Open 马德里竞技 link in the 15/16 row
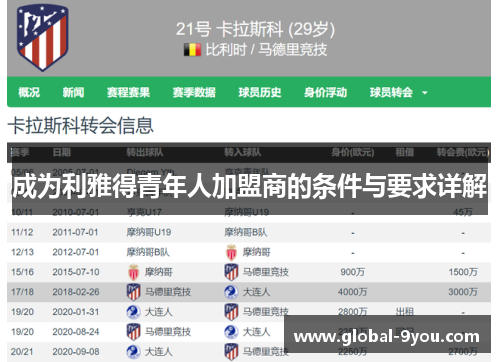Screen dimensions: 500x362 click(x=266, y=272)
